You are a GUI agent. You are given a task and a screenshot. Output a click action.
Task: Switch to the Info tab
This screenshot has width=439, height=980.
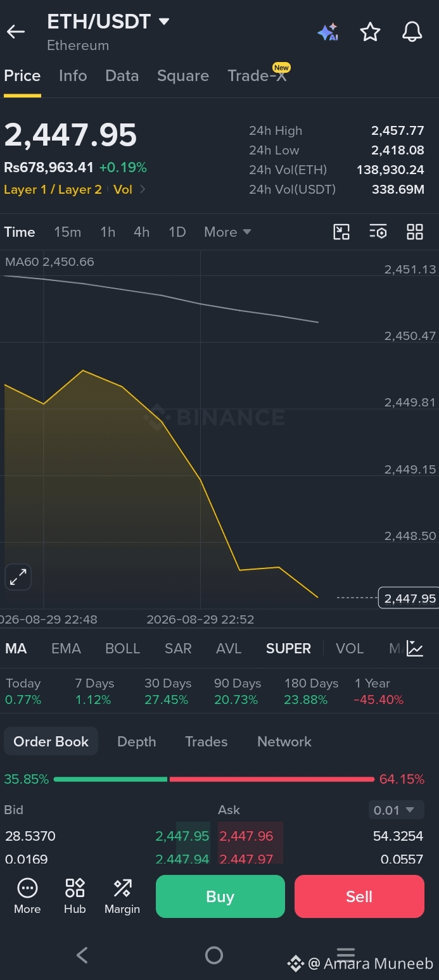coord(73,75)
